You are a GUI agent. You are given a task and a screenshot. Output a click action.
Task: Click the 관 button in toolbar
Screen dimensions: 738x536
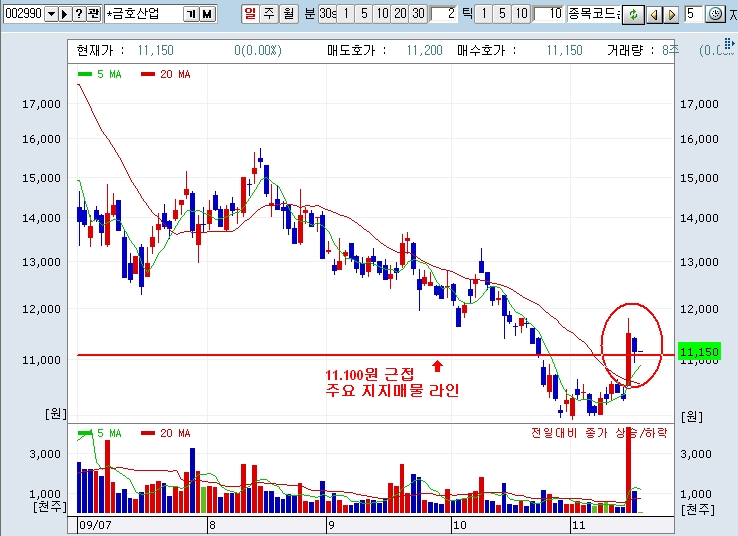(x=93, y=14)
